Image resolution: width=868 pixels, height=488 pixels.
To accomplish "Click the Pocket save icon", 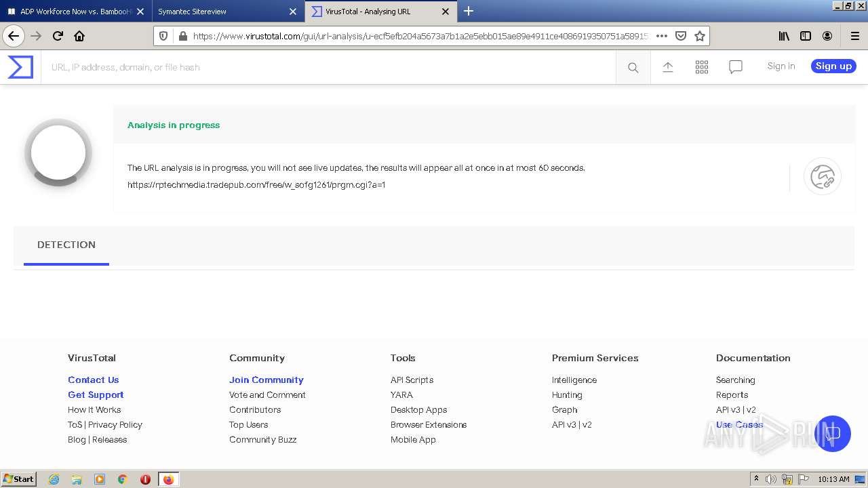I will [x=681, y=36].
